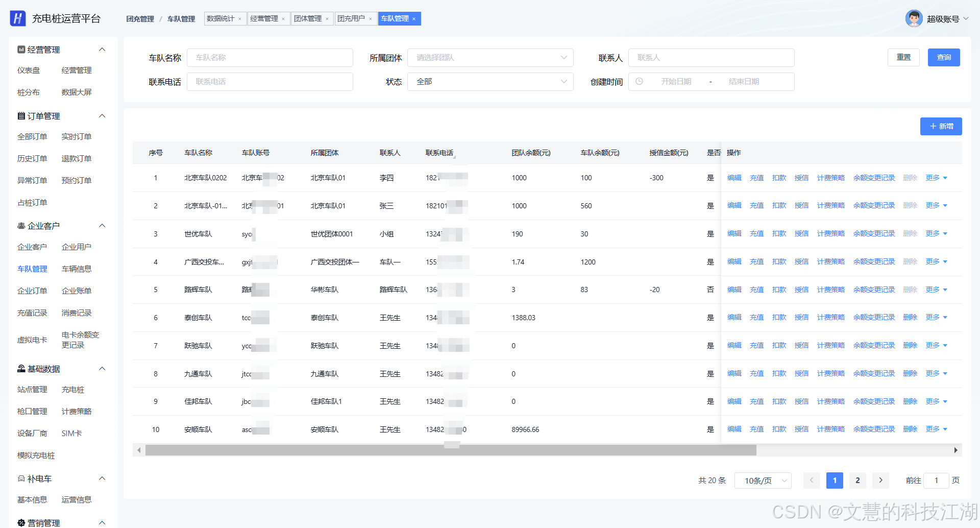Open 车辆信息 in the sidebar

point(77,269)
